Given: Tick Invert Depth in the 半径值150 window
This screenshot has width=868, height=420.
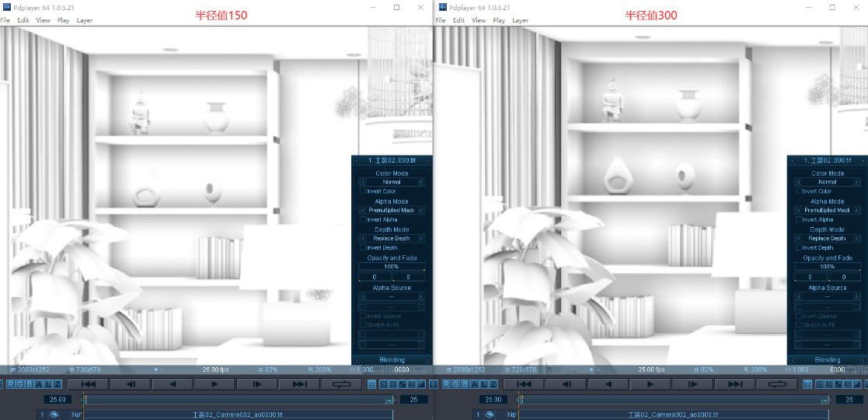Looking at the screenshot, I should pos(362,247).
